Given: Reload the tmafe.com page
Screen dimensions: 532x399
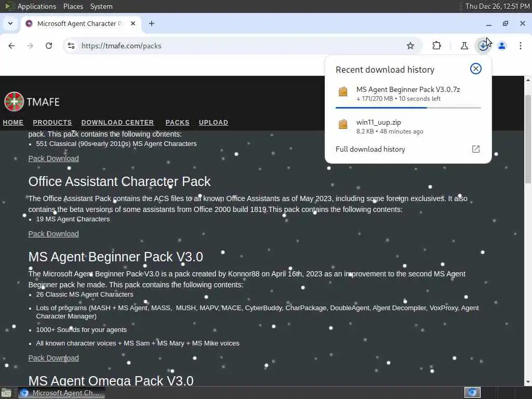Looking at the screenshot, I should (49, 46).
